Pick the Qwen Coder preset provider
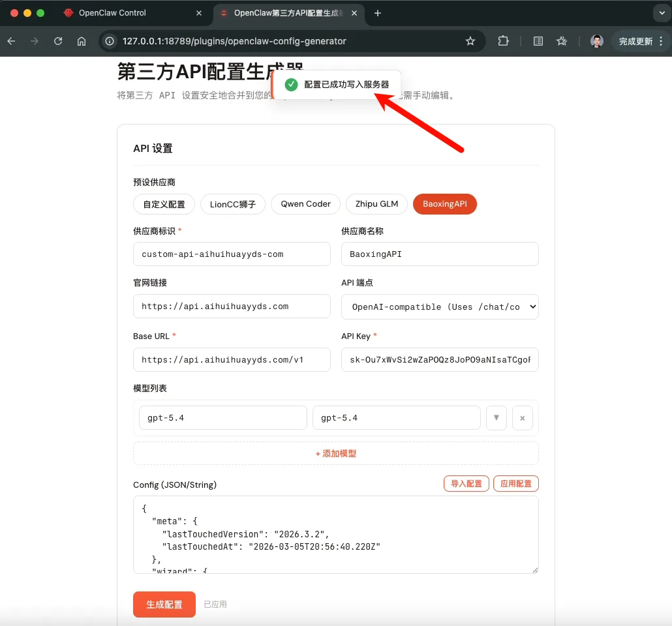 305,204
